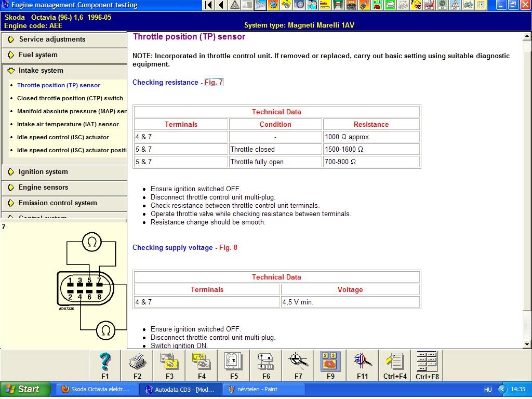Viewport: 532px width, 399px height.
Task: Click the F4 component images button
Action: pyautogui.click(x=202, y=366)
